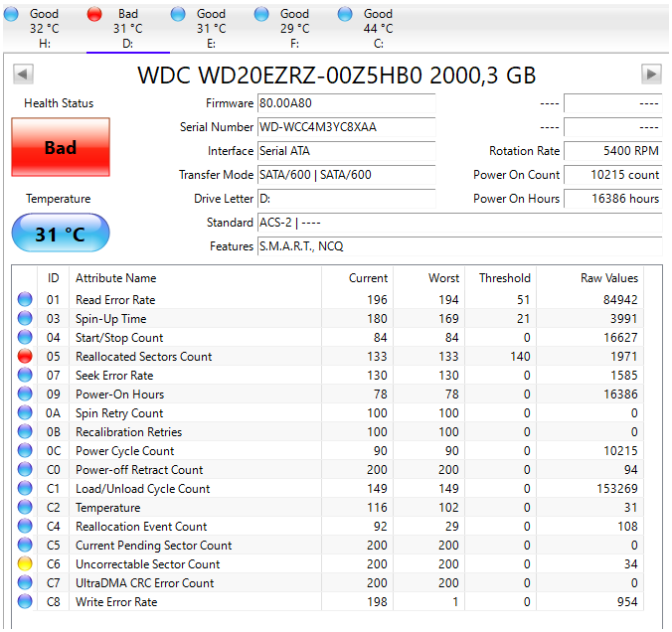Click the red status orb of drive D:

(x=94, y=14)
